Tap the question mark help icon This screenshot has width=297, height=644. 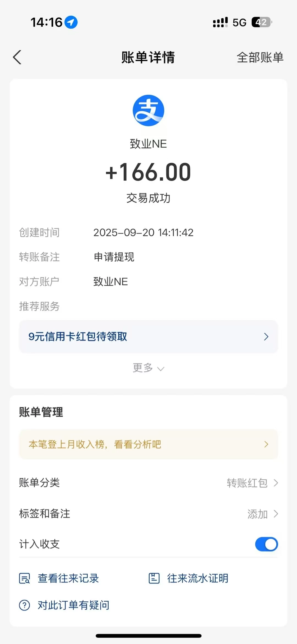(x=24, y=605)
